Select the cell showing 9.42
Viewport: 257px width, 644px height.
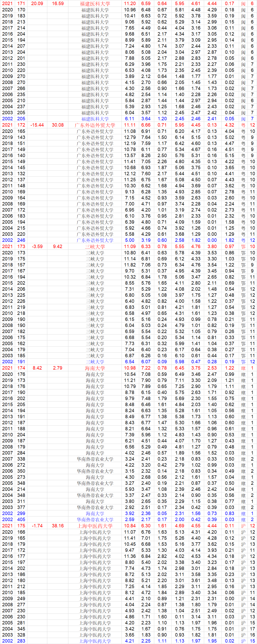click(58, 247)
